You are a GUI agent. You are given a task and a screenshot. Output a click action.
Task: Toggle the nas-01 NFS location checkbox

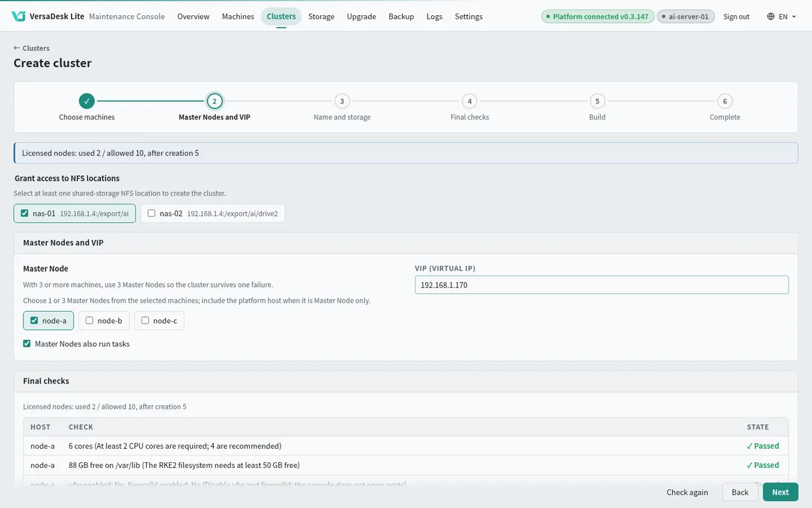[25, 213]
